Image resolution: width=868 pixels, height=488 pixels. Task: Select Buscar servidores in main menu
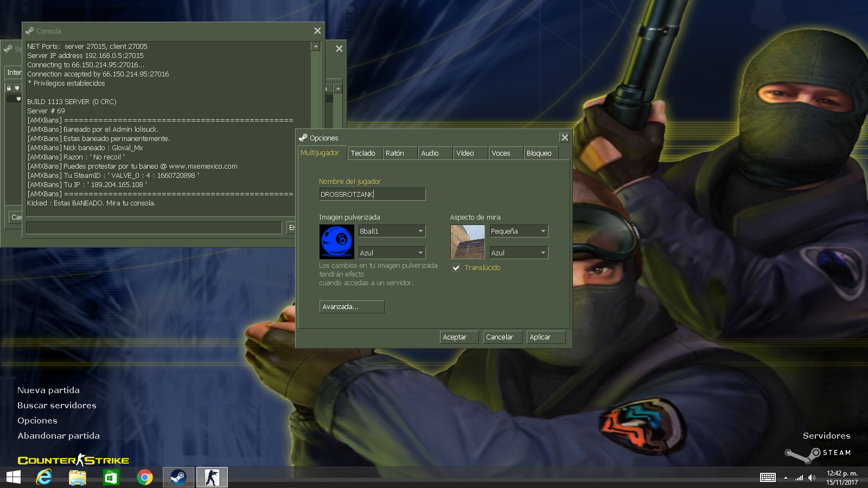(56, 406)
